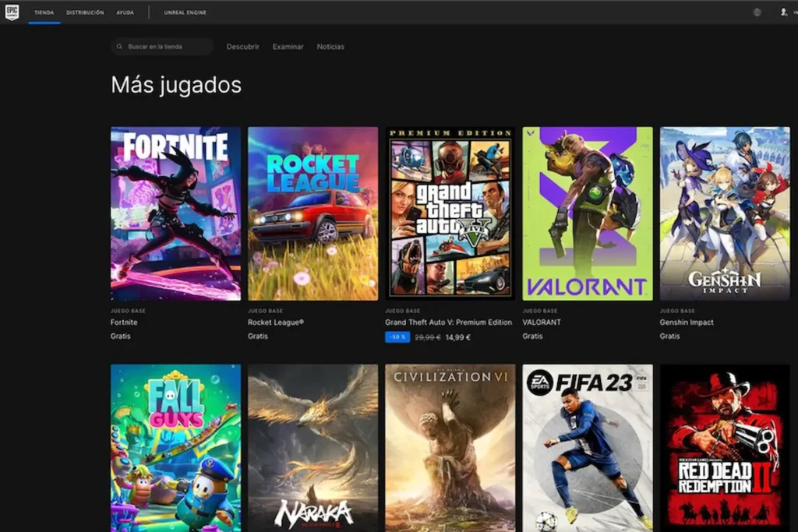Open the Civilization VI game page
This screenshot has width=798, height=532.
450,448
